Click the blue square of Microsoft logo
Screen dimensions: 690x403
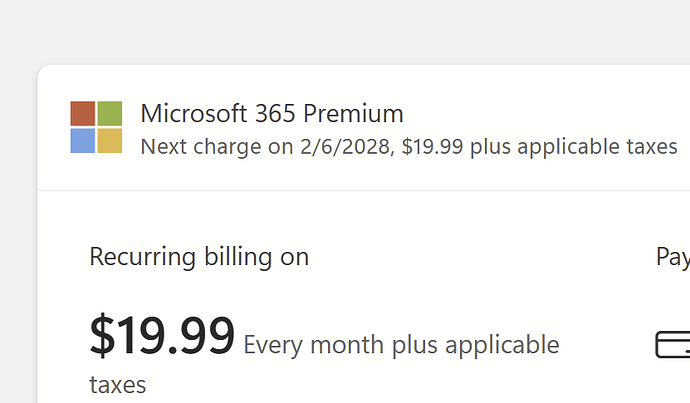tap(83, 141)
